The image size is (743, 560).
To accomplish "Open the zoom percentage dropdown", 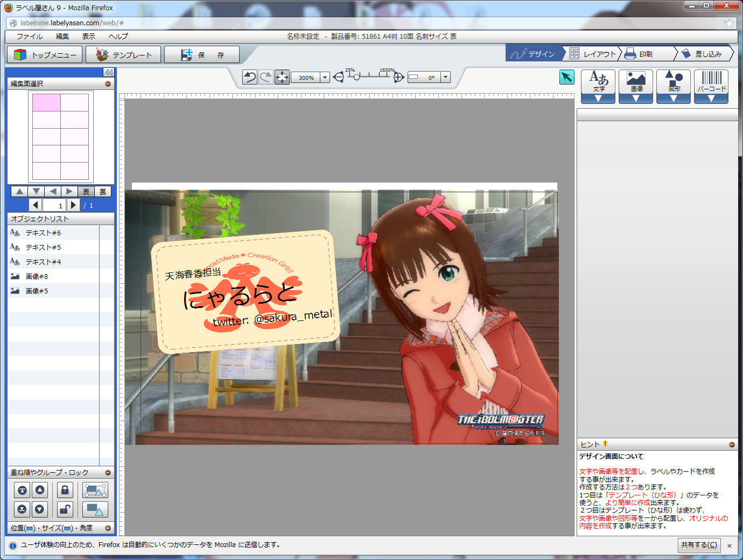I will 325,78.
